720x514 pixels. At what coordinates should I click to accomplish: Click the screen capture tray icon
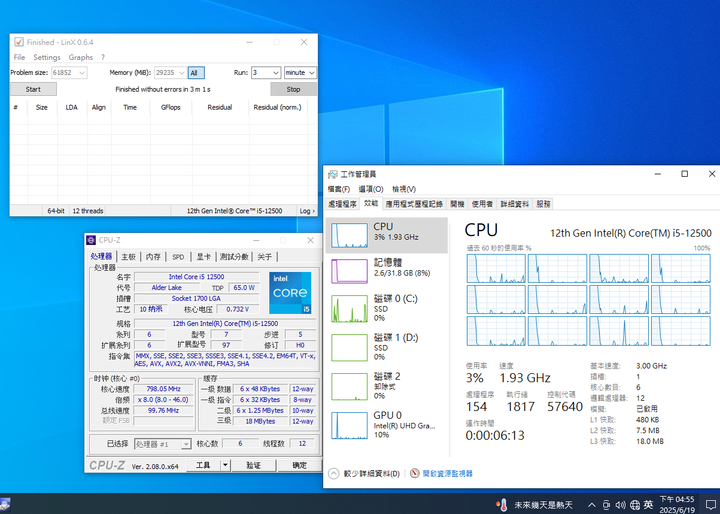coord(606,505)
